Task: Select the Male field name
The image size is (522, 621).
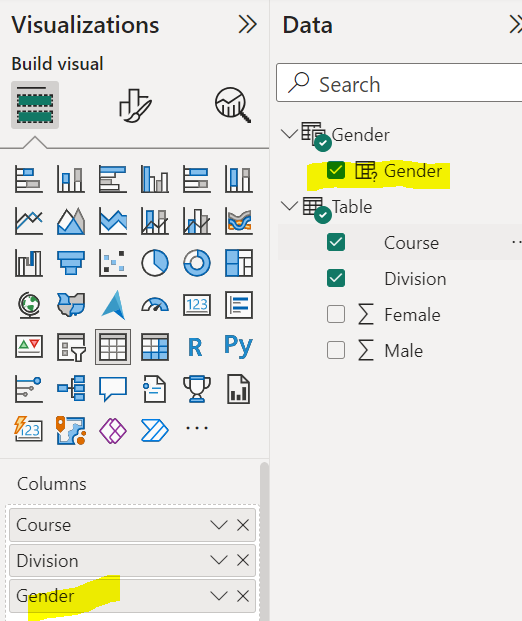Action: click(404, 351)
